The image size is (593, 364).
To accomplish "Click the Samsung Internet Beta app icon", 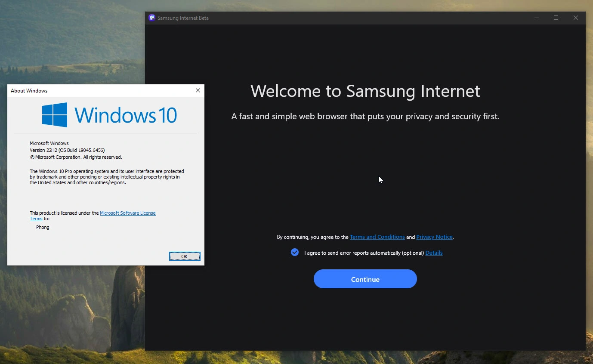I will coord(151,18).
